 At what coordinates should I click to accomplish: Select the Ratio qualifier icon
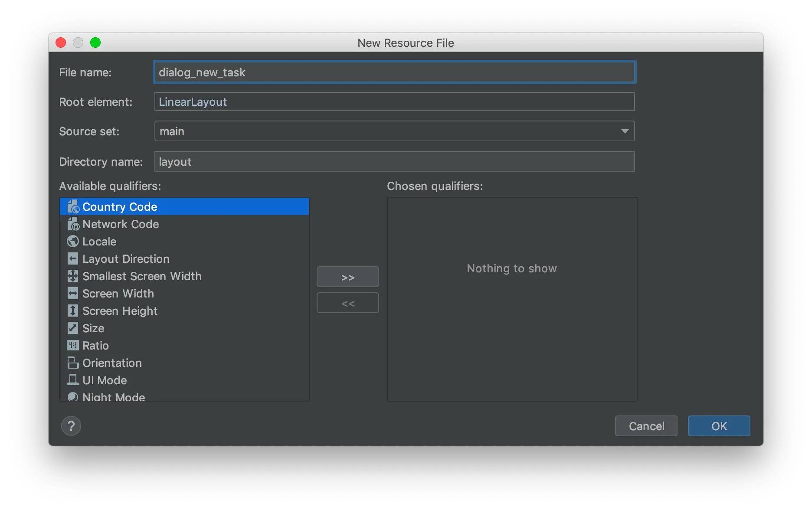tap(73, 346)
